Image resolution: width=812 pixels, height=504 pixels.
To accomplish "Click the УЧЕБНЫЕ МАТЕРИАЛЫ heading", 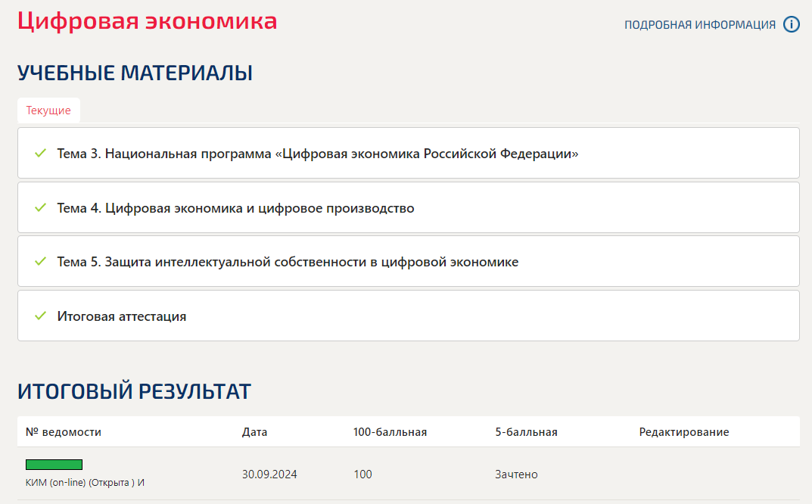I will (x=135, y=73).
